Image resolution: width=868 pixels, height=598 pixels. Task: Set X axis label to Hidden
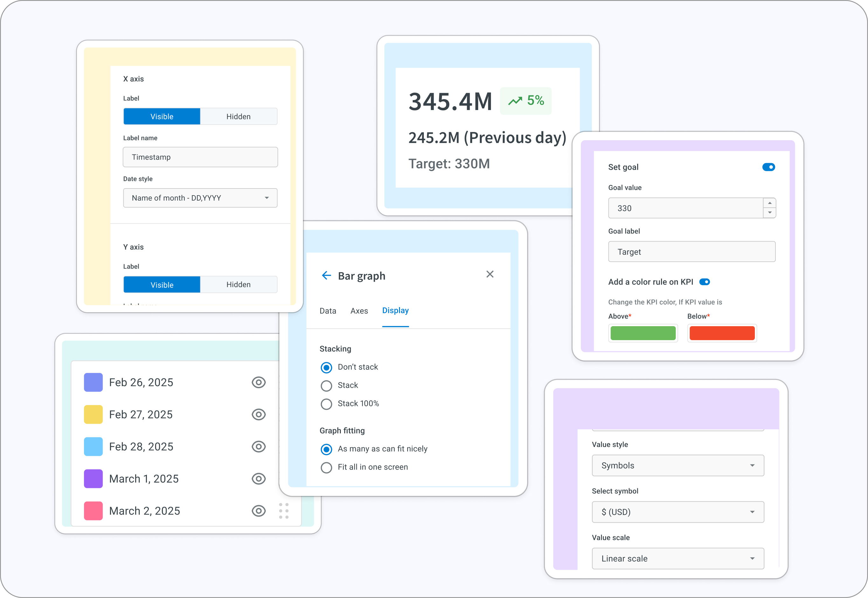[238, 117]
